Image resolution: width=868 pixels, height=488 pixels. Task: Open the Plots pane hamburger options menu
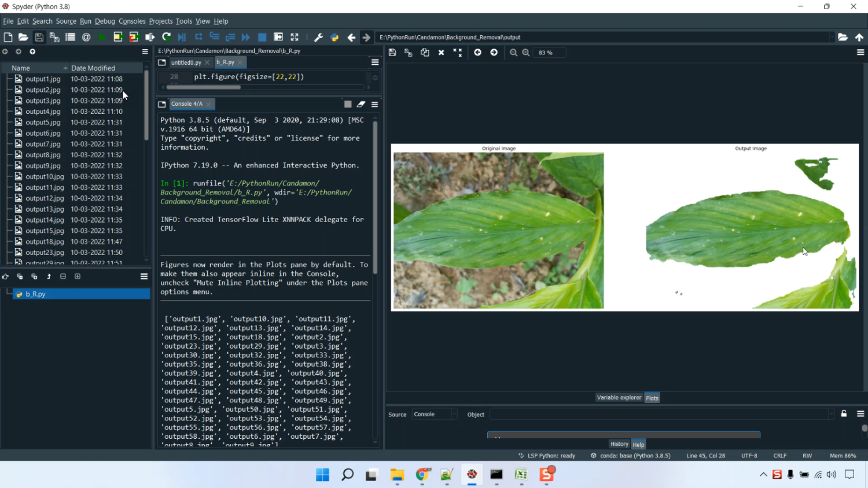click(860, 53)
